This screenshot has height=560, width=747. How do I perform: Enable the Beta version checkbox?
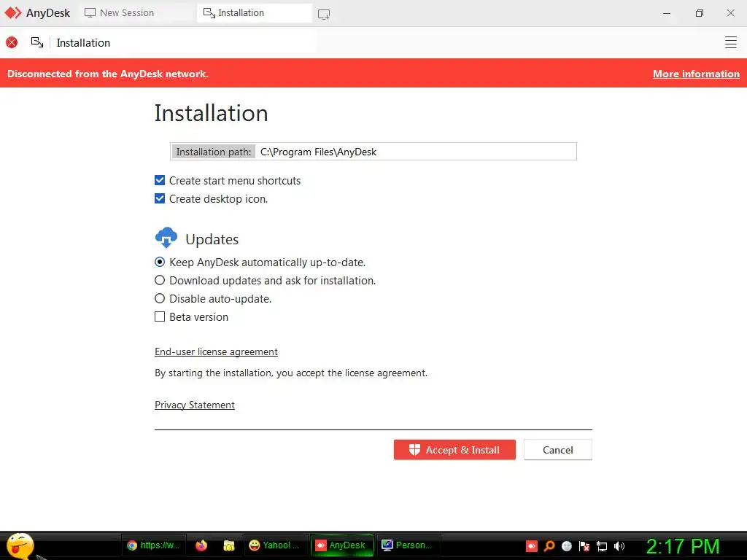tap(160, 316)
